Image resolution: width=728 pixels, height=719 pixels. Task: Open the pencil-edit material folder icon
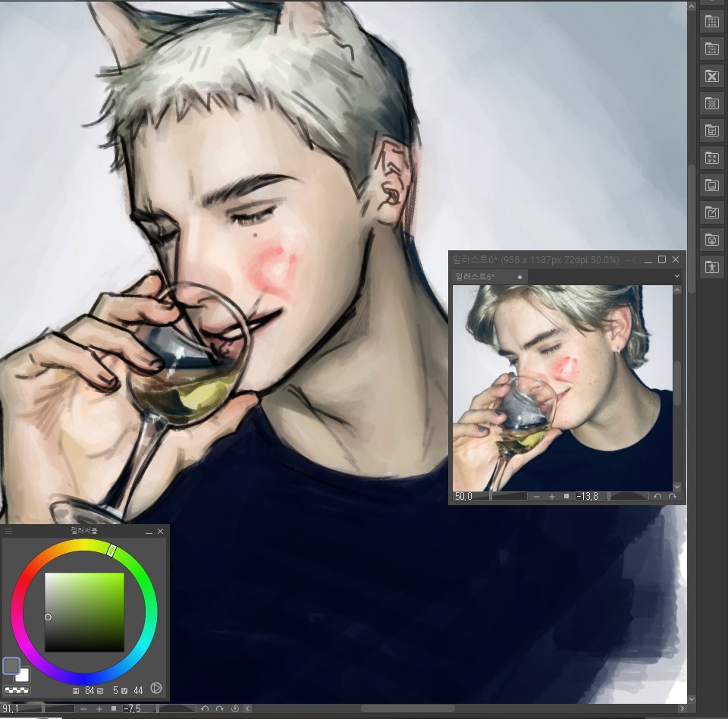[x=712, y=212]
